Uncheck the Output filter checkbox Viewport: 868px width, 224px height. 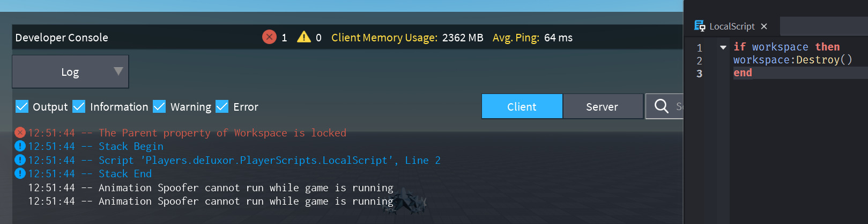(22, 106)
